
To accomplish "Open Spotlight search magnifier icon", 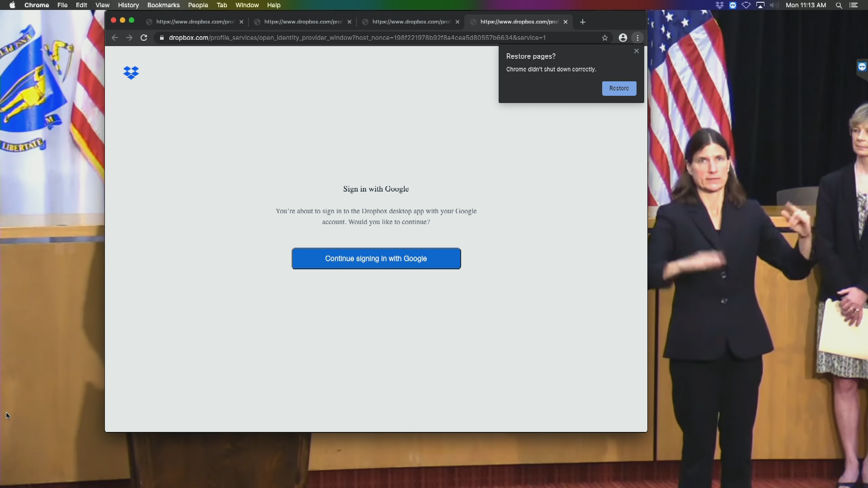I will pyautogui.click(x=839, y=5).
